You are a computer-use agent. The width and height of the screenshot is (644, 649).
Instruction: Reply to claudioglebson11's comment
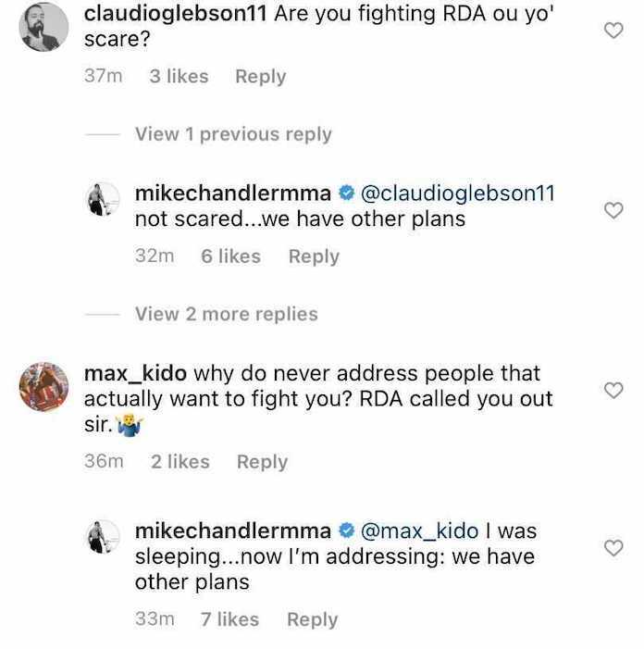pyautogui.click(x=260, y=77)
